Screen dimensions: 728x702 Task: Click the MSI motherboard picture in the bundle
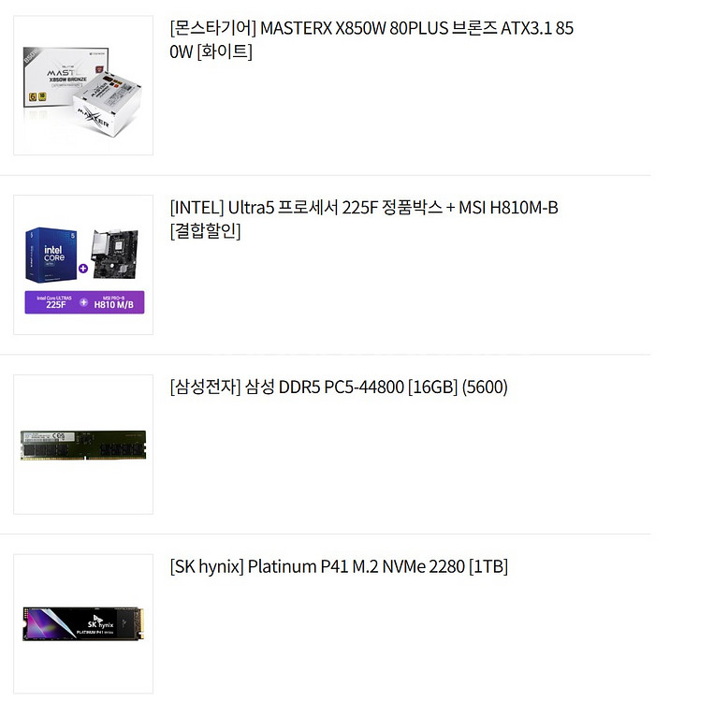[x=116, y=254]
